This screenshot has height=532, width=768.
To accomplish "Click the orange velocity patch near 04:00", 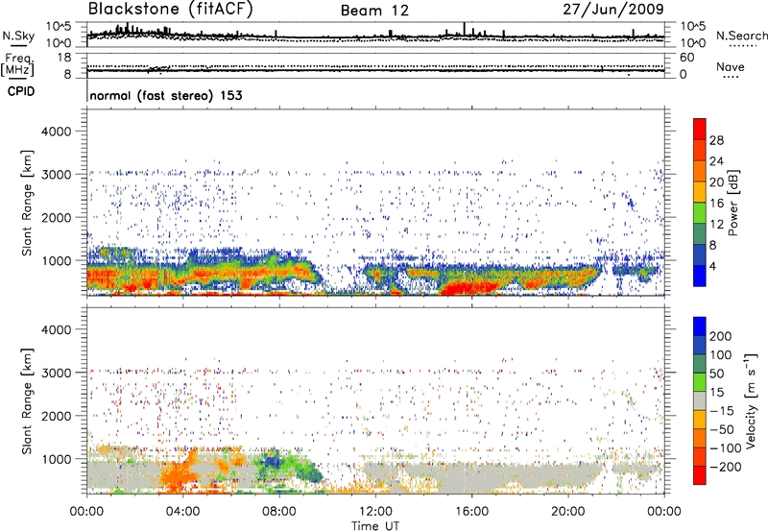I will click(x=179, y=474).
